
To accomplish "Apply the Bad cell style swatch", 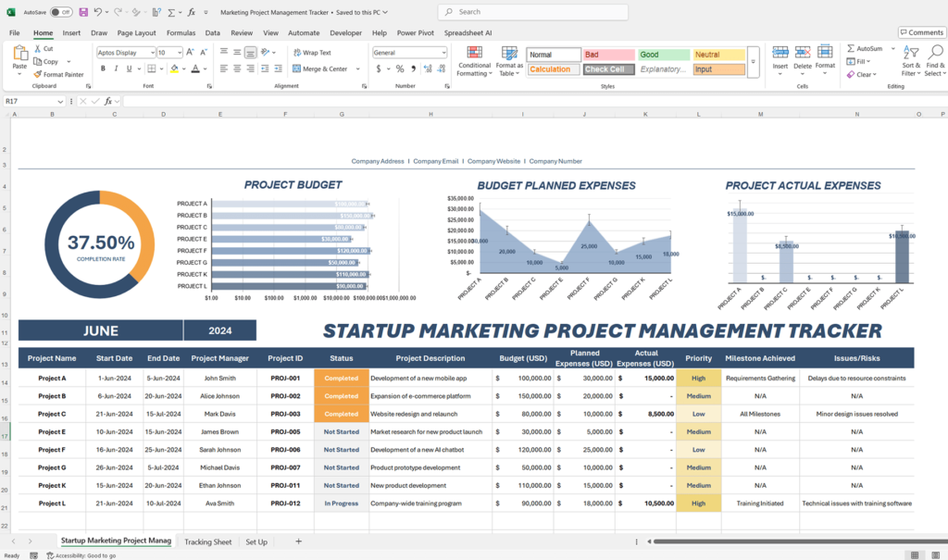I will [608, 55].
